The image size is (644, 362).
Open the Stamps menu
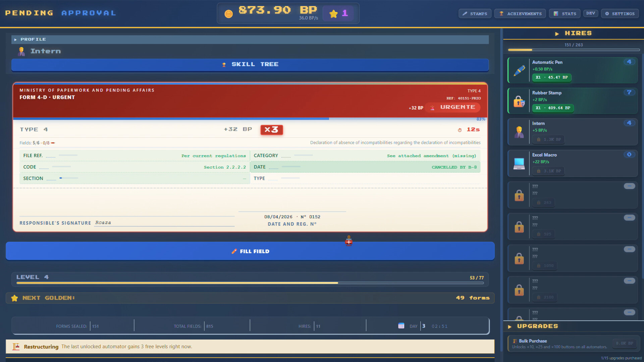point(475,14)
